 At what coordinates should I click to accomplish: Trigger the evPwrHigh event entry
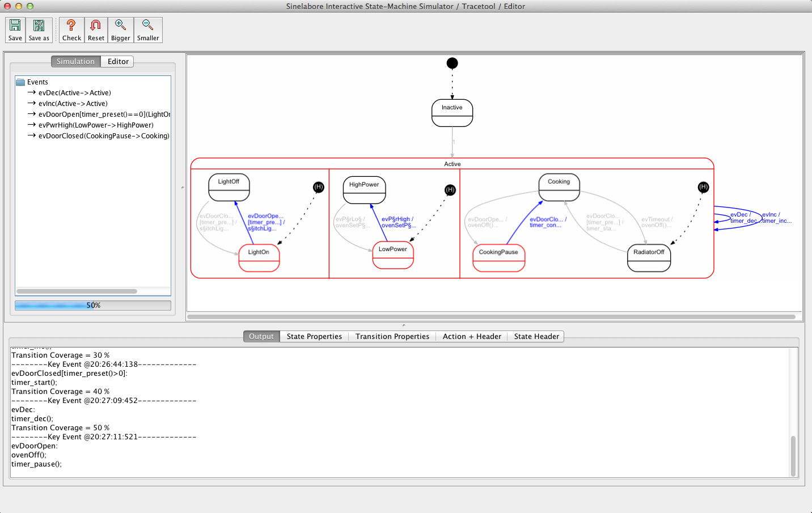click(x=95, y=125)
